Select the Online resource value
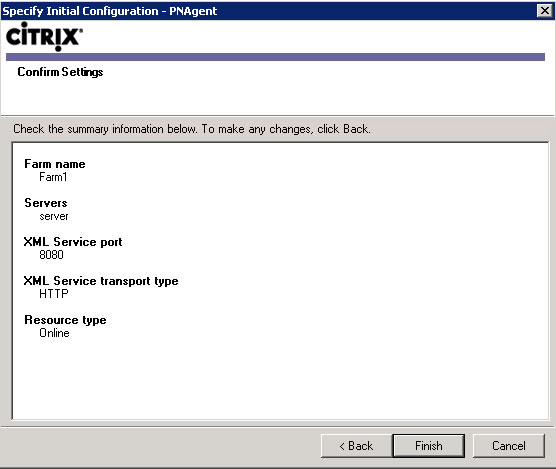 [54, 333]
